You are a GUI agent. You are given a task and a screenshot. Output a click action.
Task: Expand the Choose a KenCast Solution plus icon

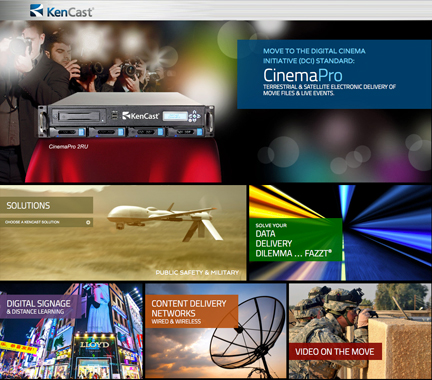pos(88,222)
